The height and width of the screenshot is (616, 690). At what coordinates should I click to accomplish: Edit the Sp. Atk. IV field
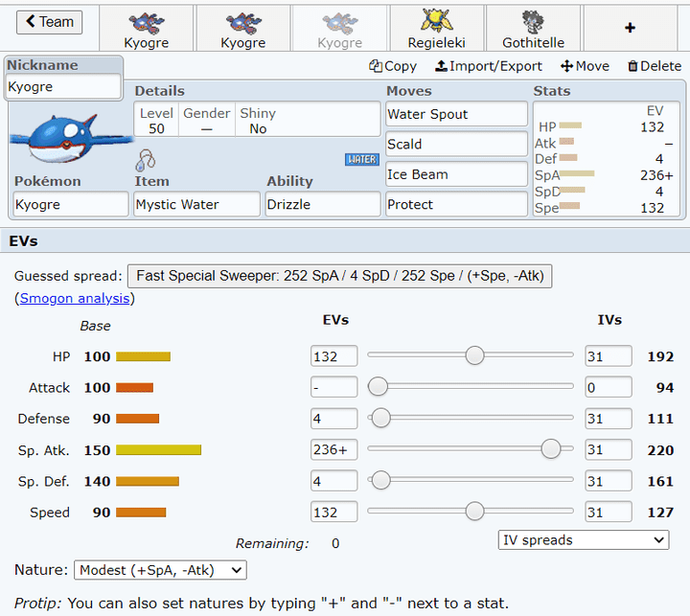pos(609,449)
